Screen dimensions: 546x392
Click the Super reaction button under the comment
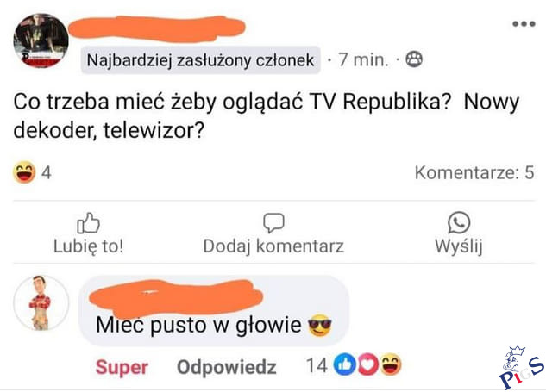click(x=122, y=367)
